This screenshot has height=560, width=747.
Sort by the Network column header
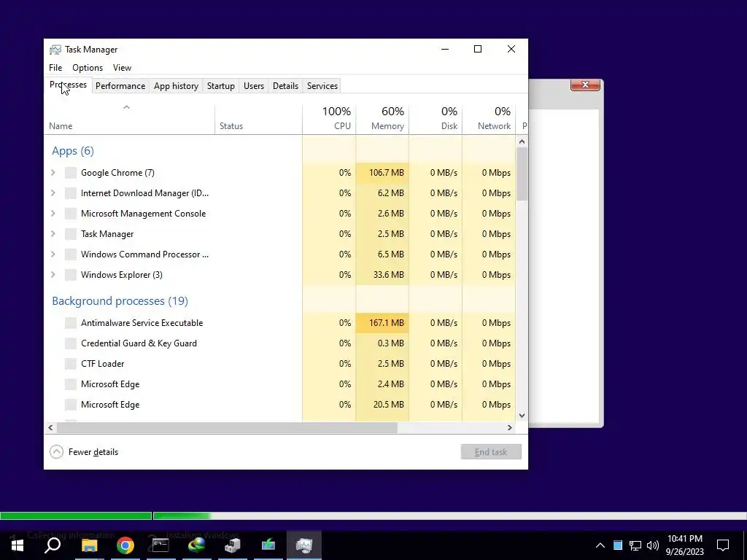(489, 118)
